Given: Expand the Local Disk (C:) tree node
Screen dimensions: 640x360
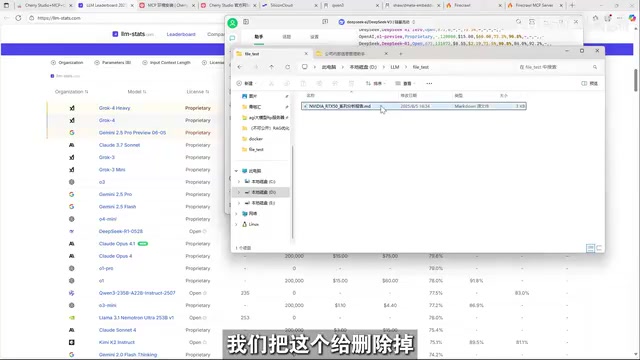Looking at the screenshot, I should coord(239,182).
